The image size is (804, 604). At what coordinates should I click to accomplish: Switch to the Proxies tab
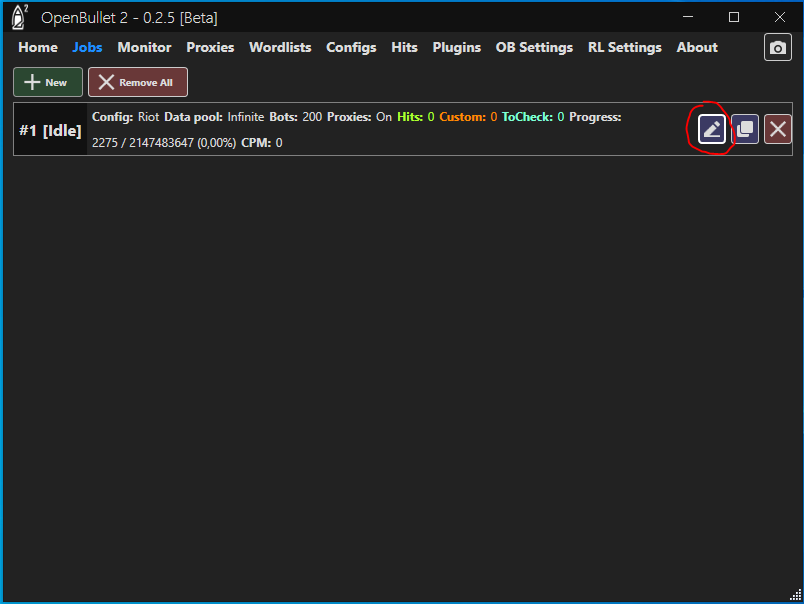pos(210,48)
